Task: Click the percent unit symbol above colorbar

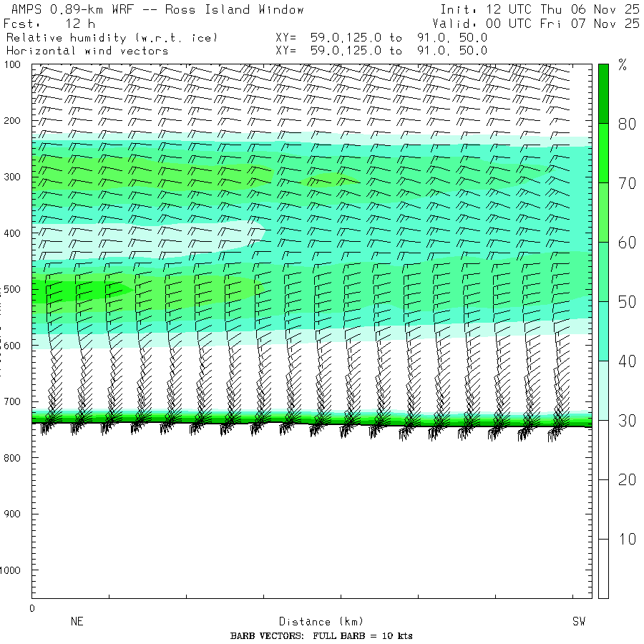Action: pos(622,67)
